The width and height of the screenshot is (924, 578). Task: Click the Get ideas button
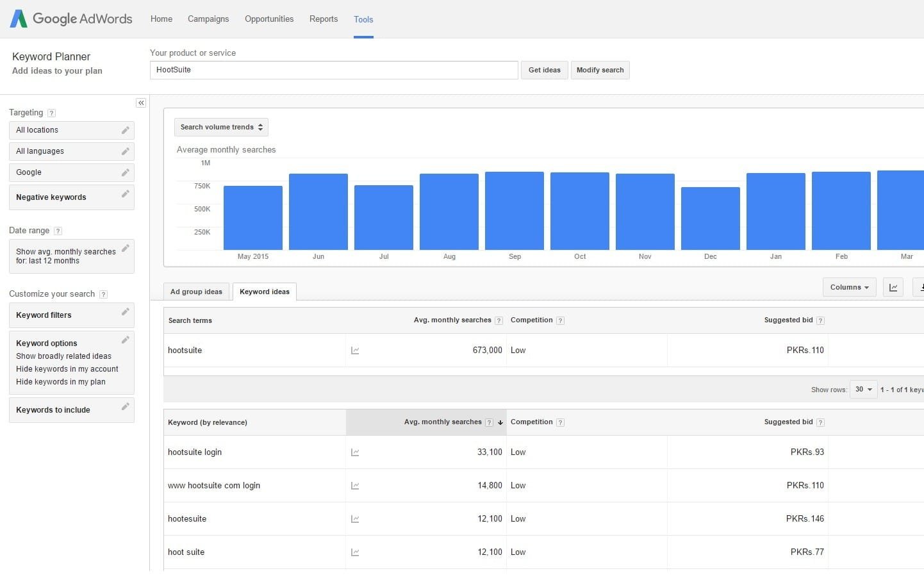tap(544, 70)
